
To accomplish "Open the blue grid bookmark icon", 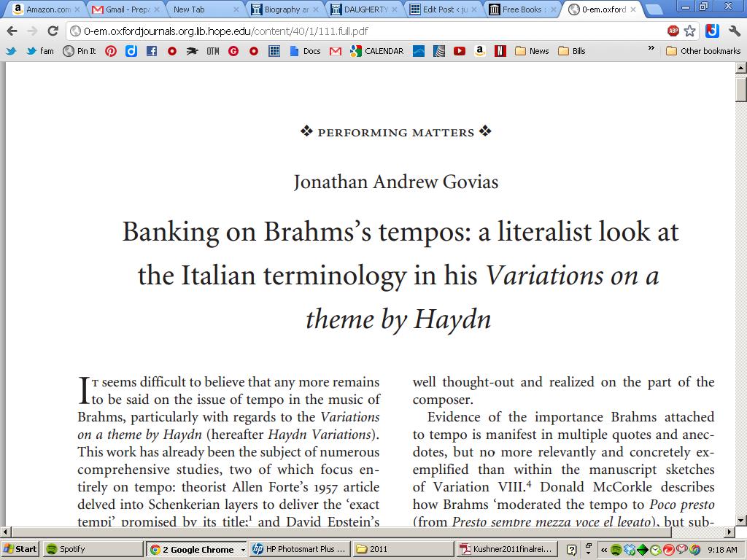I will (274, 51).
